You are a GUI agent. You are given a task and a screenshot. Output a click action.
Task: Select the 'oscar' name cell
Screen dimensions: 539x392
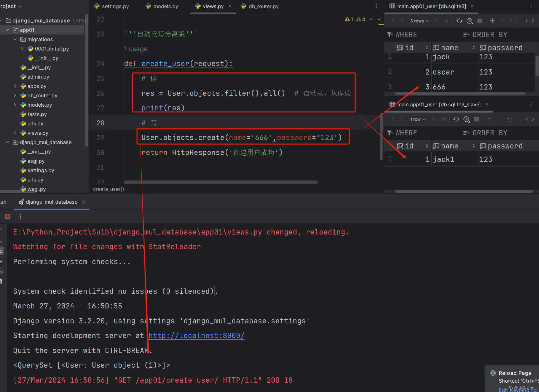tap(454, 72)
